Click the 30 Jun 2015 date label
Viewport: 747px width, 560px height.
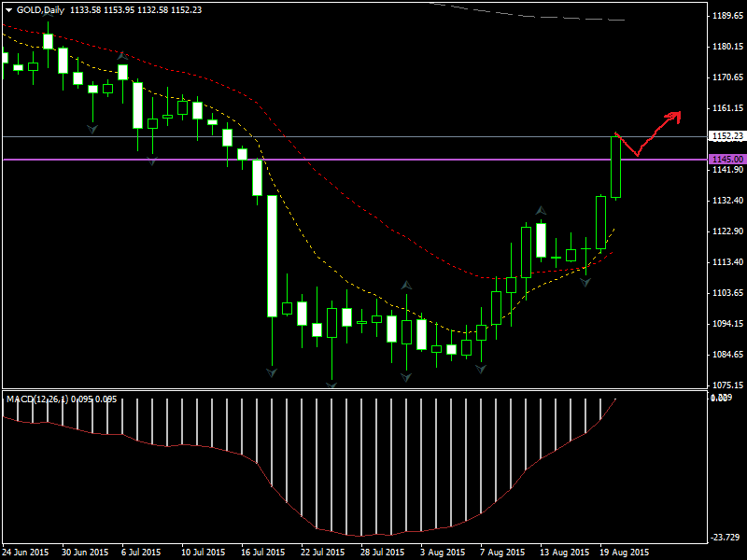(x=85, y=553)
